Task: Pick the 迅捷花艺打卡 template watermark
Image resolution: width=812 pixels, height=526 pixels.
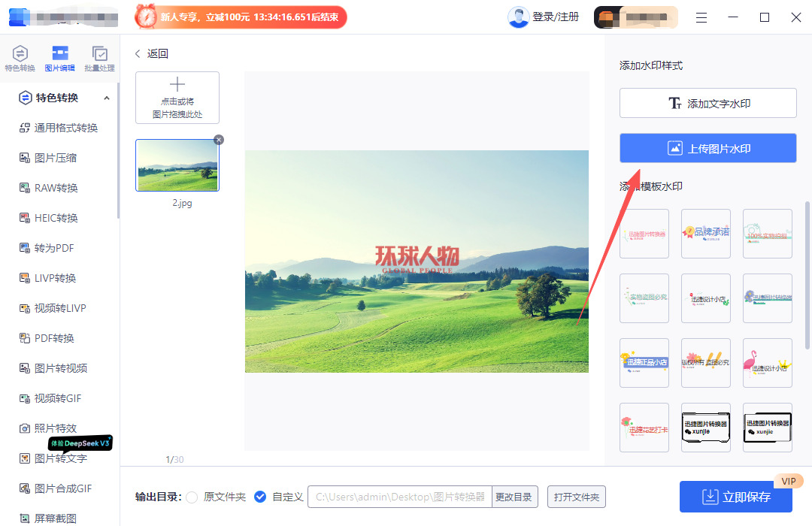Action: coord(644,428)
